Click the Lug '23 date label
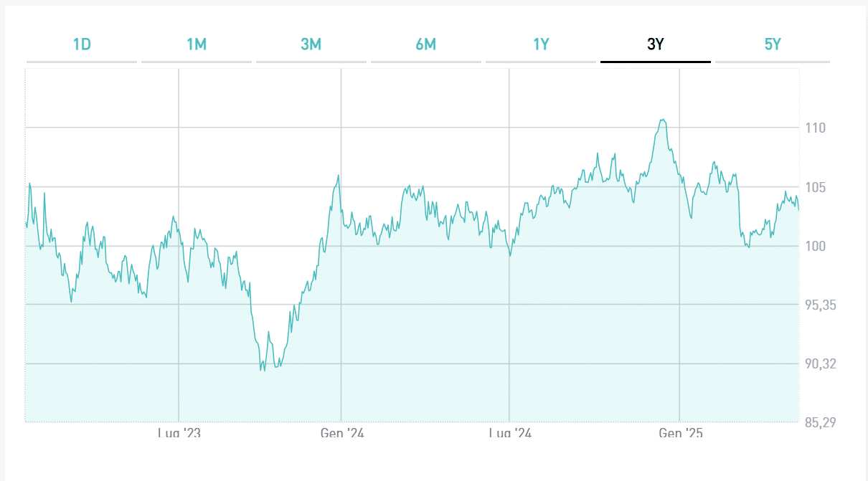Screen dimensions: 868x481 pos(179,432)
